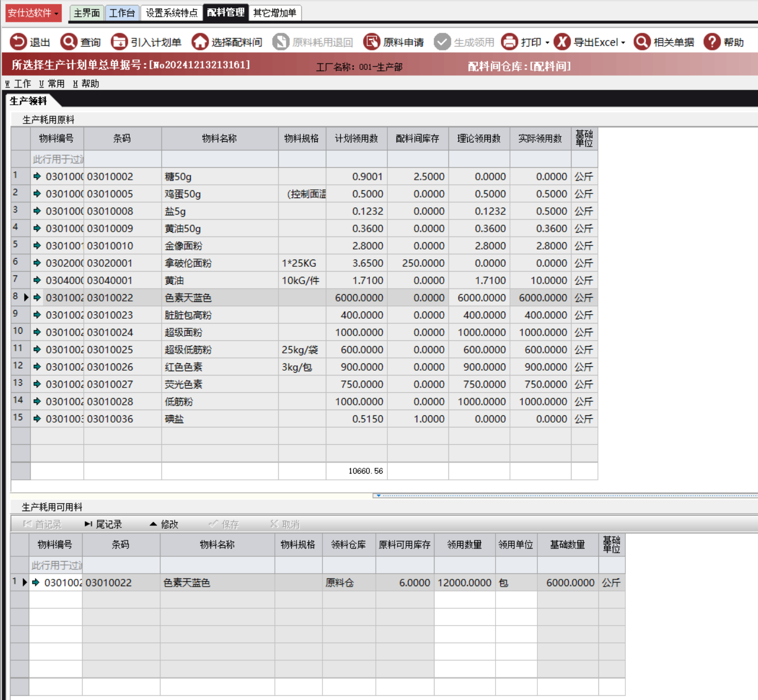Image resolution: width=758 pixels, height=700 pixels.
Task: Open the 常用 menu
Action: (x=52, y=84)
